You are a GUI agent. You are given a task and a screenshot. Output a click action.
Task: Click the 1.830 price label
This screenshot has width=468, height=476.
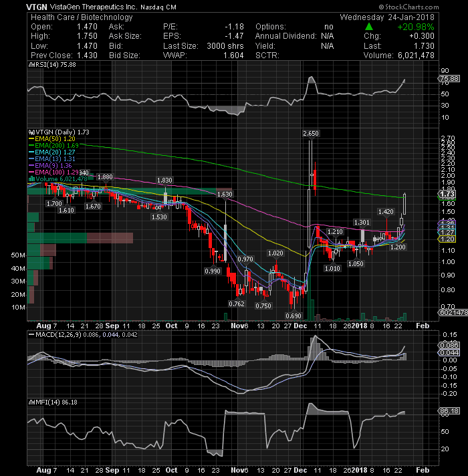pos(164,181)
